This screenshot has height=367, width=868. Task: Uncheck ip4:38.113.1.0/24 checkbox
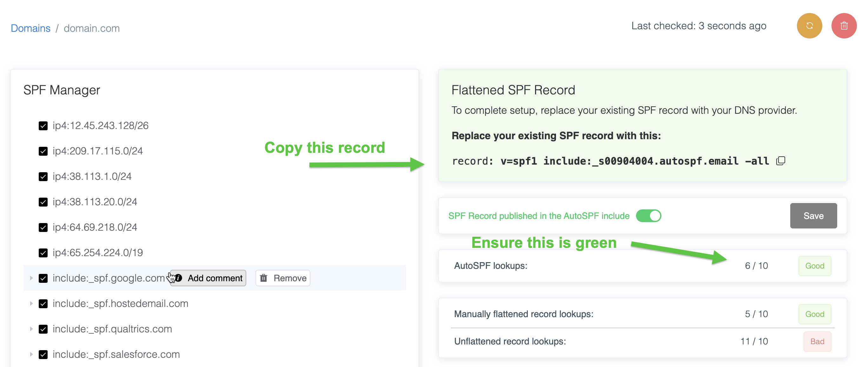[43, 176]
